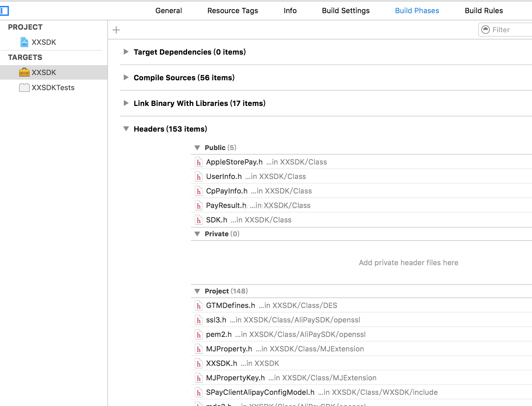Switch to the Info tab

(x=290, y=11)
